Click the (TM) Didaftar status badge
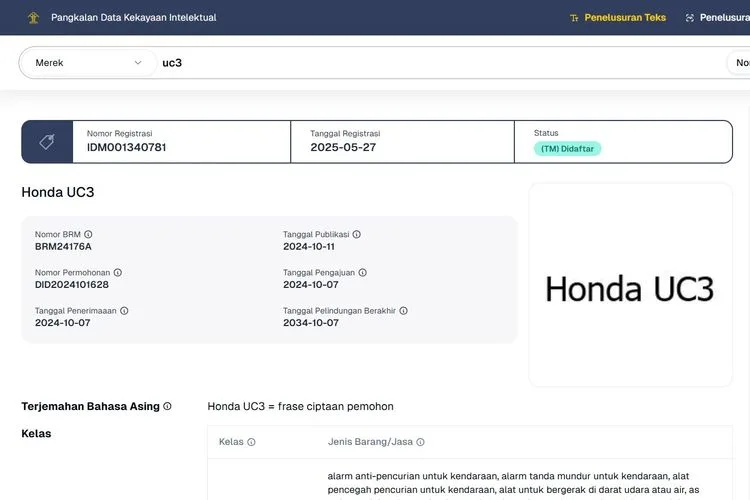 (566, 148)
